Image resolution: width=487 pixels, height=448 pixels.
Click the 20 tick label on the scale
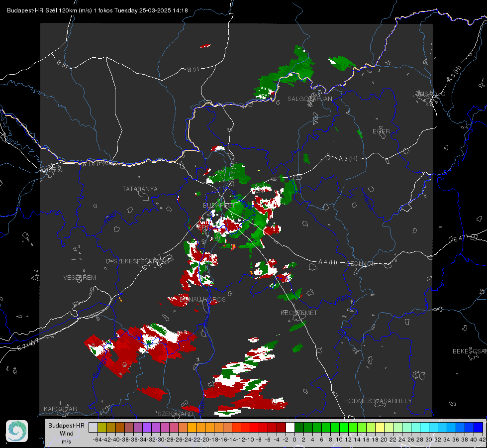click(384, 440)
